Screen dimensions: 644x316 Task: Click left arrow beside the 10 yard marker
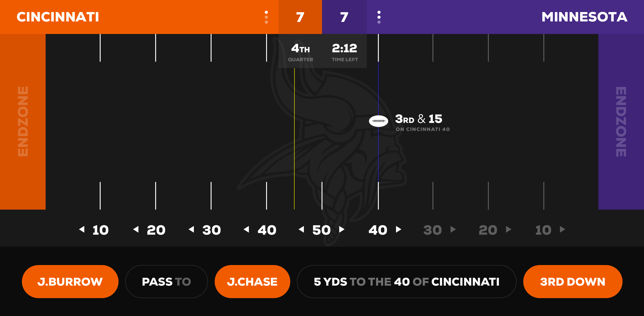tap(82, 229)
